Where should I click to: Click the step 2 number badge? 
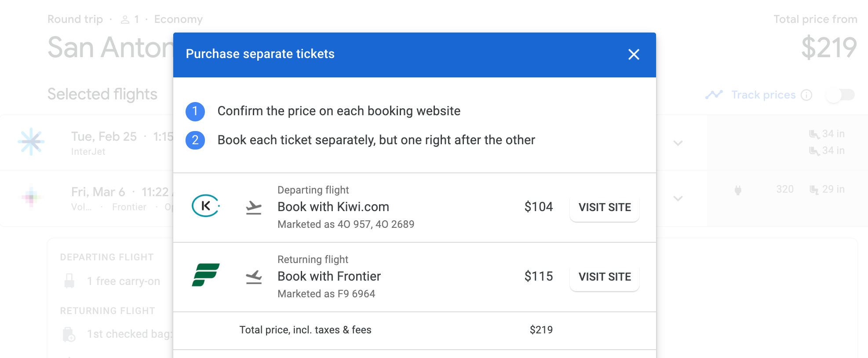tap(195, 140)
